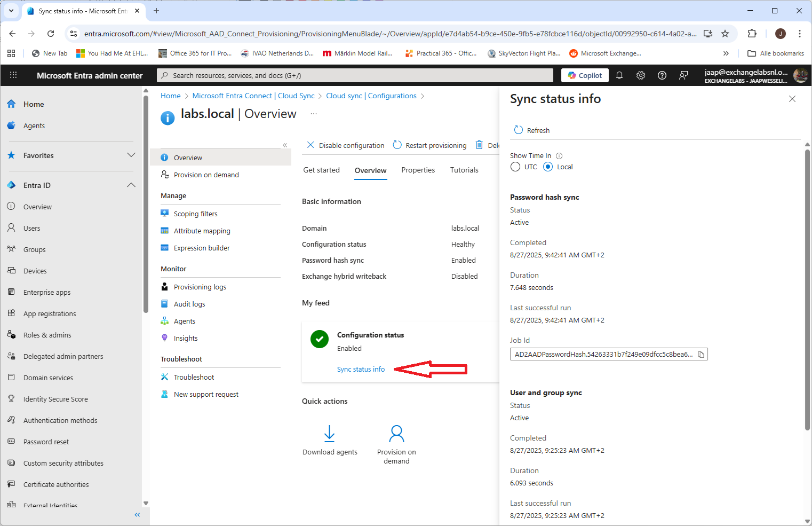Image resolution: width=812 pixels, height=526 pixels.
Task: Click the search resources input field
Action: pos(355,75)
